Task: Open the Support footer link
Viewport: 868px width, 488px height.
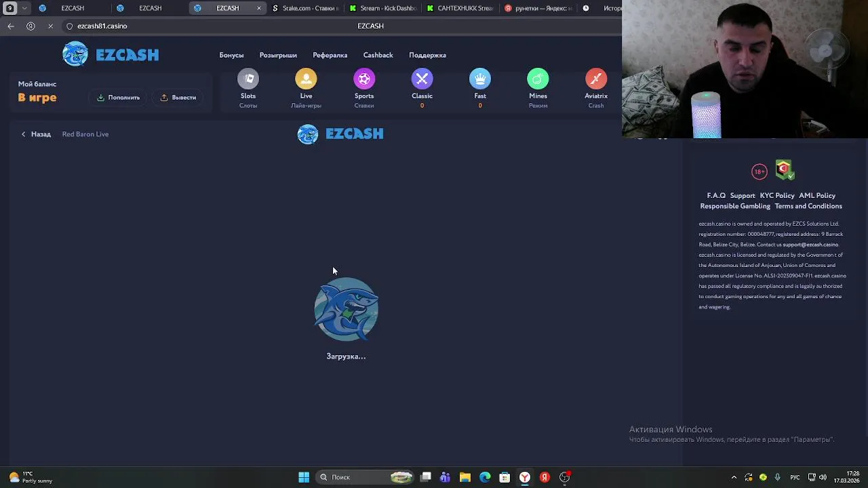Action: coord(743,195)
